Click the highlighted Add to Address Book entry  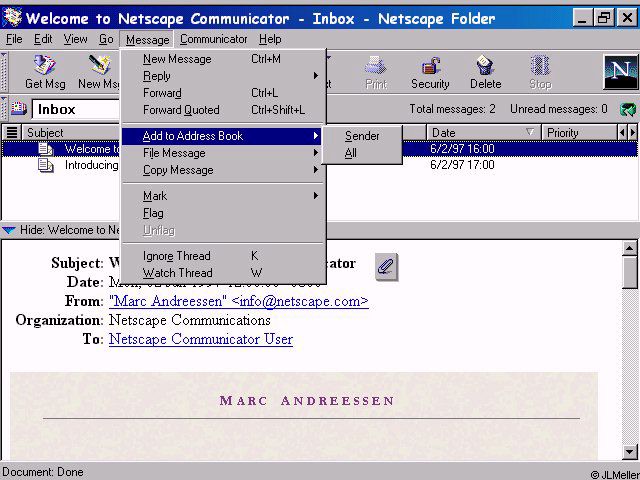[222, 136]
